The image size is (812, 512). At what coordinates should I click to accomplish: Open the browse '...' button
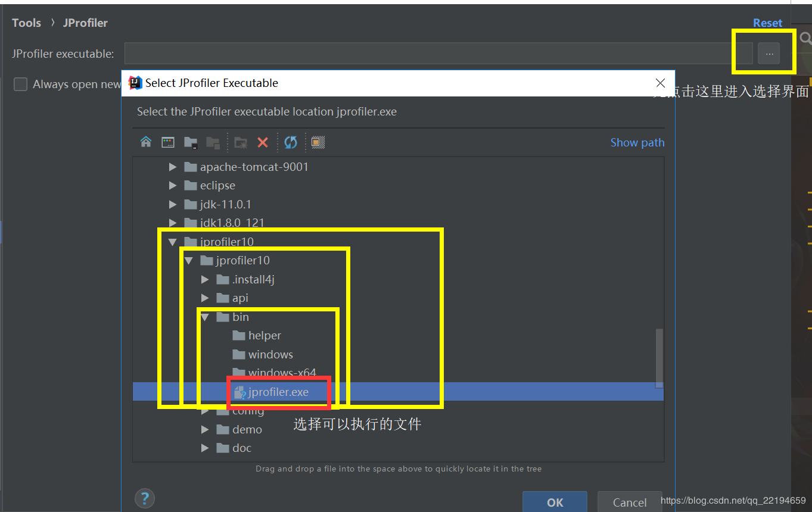click(x=769, y=54)
